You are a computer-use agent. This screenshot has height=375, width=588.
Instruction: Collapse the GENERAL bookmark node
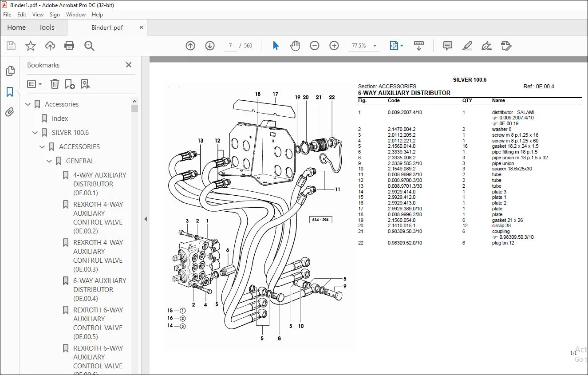click(x=50, y=161)
